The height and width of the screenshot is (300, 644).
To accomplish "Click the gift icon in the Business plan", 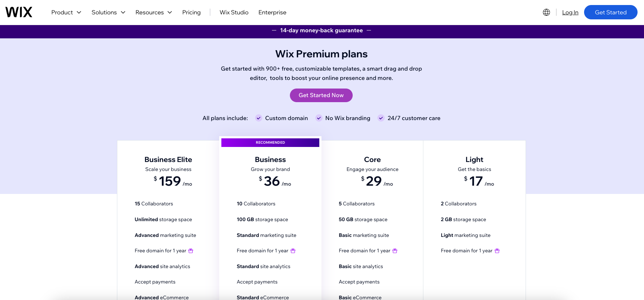I will pos(293,251).
